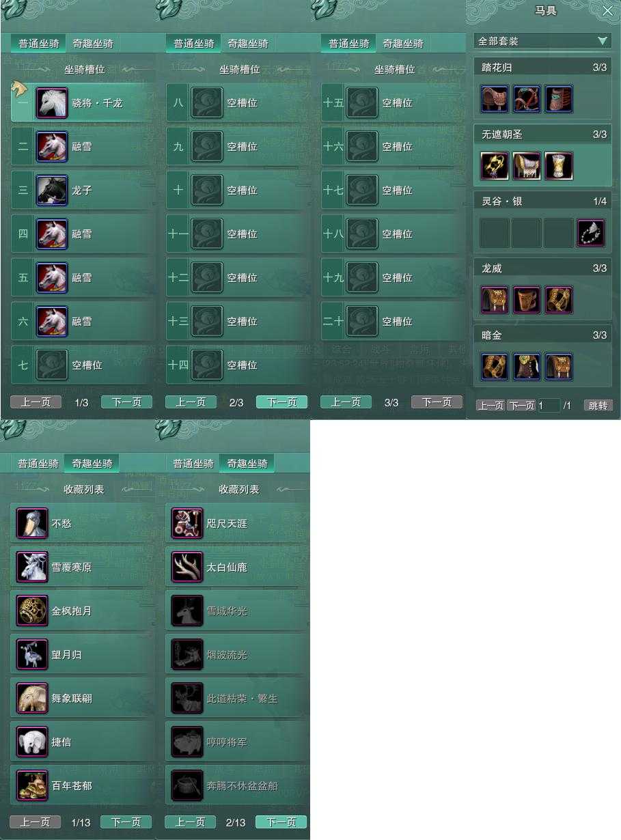This screenshot has height=840, width=621.
Task: Switch to 普通坐骑 tab in 不愁 collection panel
Action: pyautogui.click(x=38, y=463)
